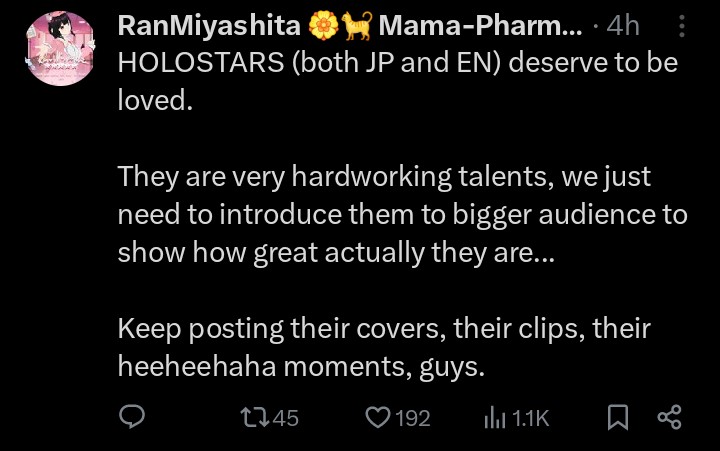The height and width of the screenshot is (451, 720).
Task: Click the share icon on the tweet
Action: point(669,418)
